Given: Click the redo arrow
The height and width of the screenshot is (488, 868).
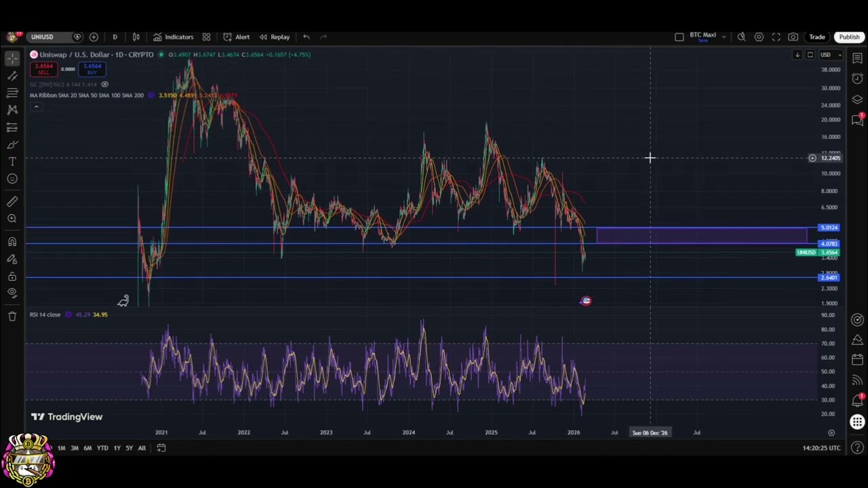Looking at the screenshot, I should pos(323,37).
